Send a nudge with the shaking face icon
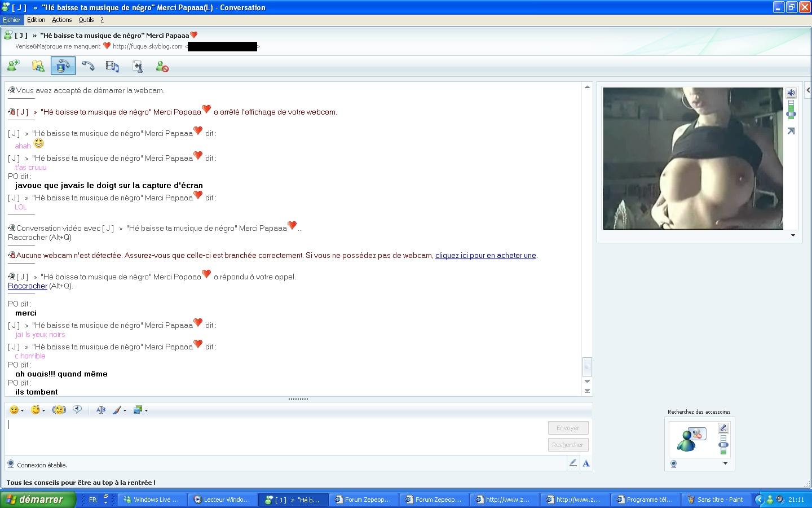The image size is (812, 508). pos(59,410)
